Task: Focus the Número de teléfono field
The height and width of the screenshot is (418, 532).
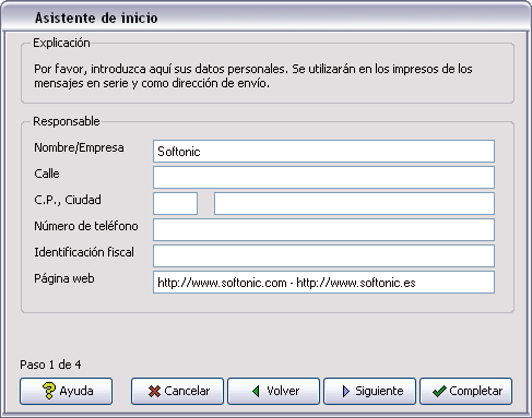Action: point(323,230)
